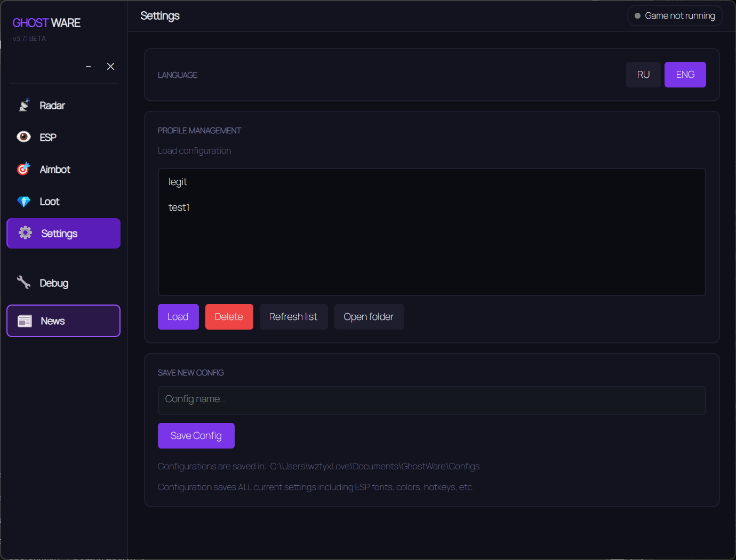The width and height of the screenshot is (736, 560).
Task: Click the GHOST WARE logo title
Action: (x=46, y=23)
